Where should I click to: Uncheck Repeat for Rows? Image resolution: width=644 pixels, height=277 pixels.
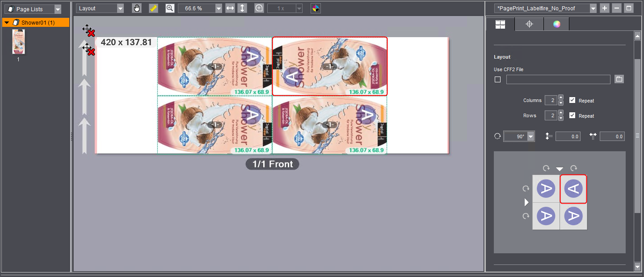point(572,115)
